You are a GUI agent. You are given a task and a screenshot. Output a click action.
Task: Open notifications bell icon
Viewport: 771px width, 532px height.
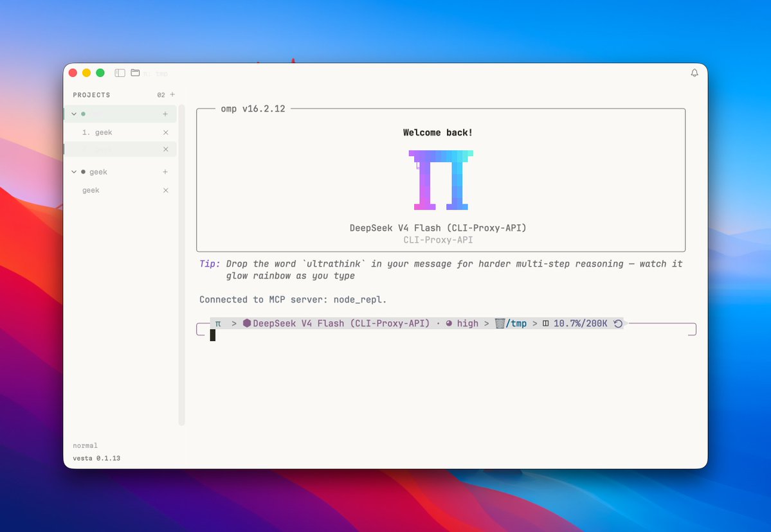point(694,73)
